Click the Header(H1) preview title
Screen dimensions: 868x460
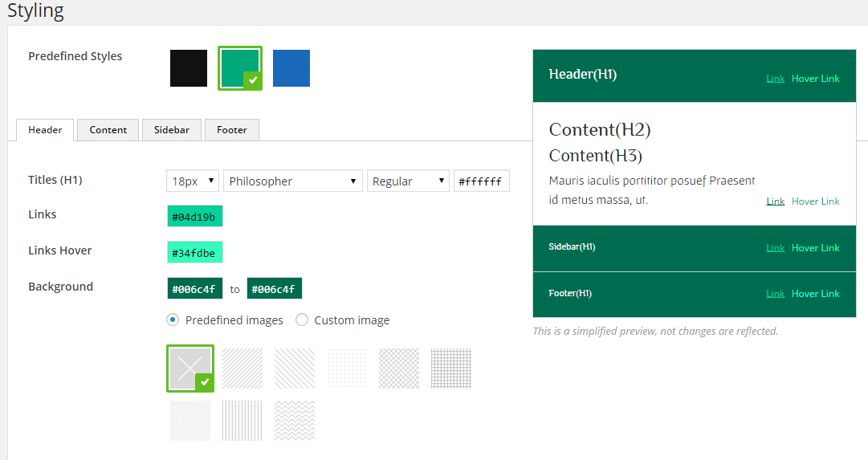582,74
